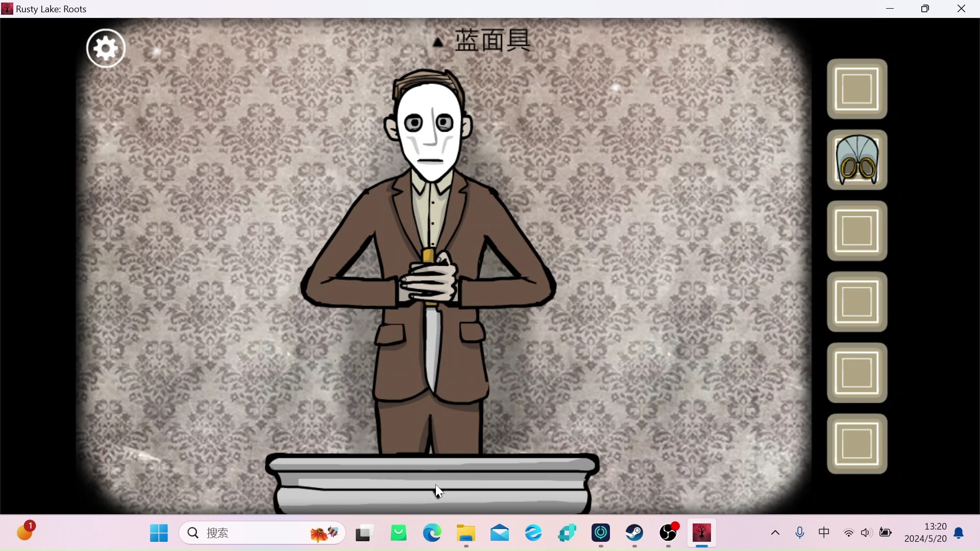
Task: Open the blue swoosh app beside Mail
Action: coord(533,533)
